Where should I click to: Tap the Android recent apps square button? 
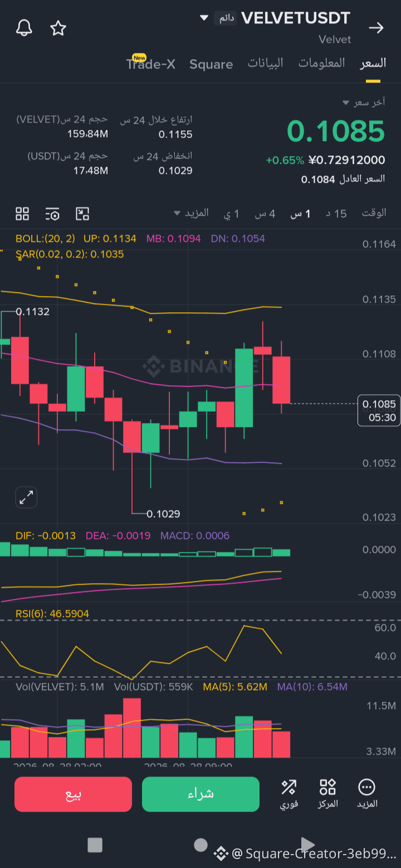coord(95,845)
